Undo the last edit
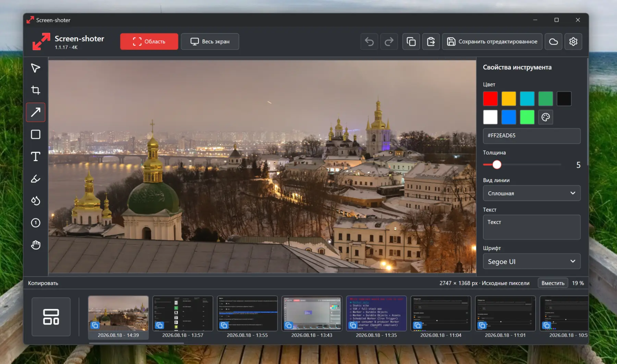Viewport: 617px width, 364px height. (369, 41)
